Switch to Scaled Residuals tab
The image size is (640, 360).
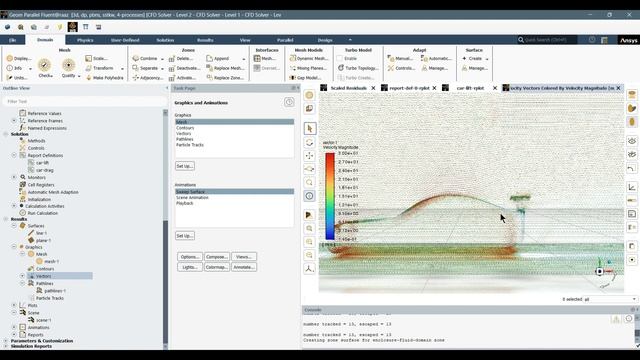coord(348,88)
